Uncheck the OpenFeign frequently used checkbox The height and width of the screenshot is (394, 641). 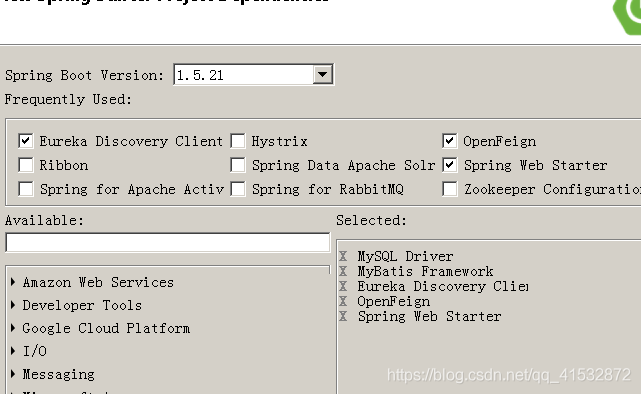[x=450, y=141]
